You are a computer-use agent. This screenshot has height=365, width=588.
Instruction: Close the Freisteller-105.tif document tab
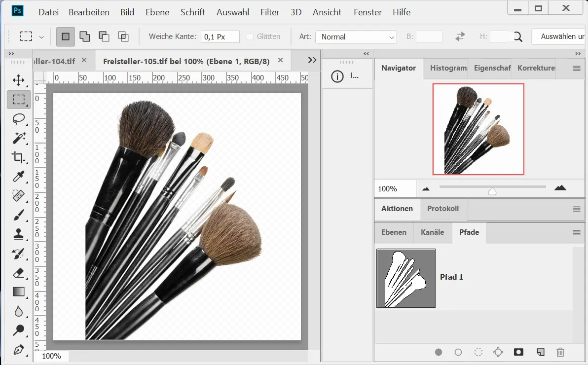click(x=281, y=60)
